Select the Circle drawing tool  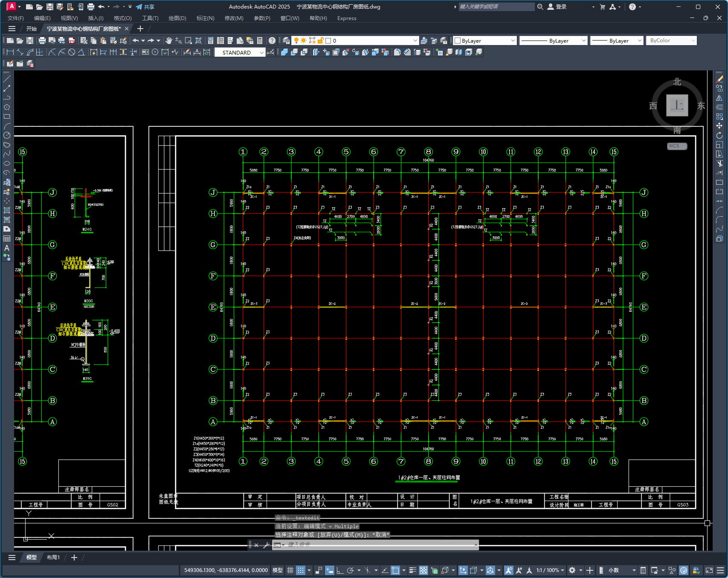tap(7, 135)
